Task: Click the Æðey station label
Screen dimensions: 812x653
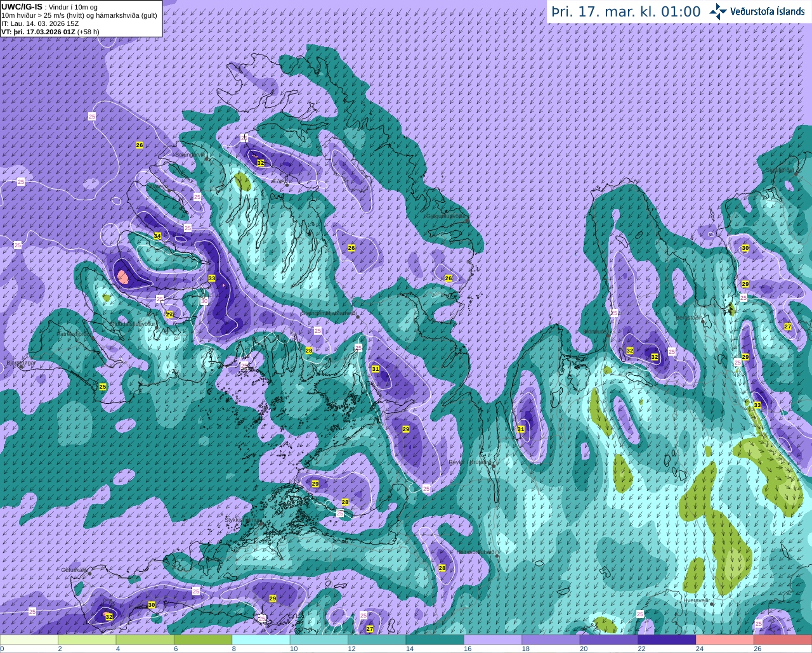Action: (278, 181)
